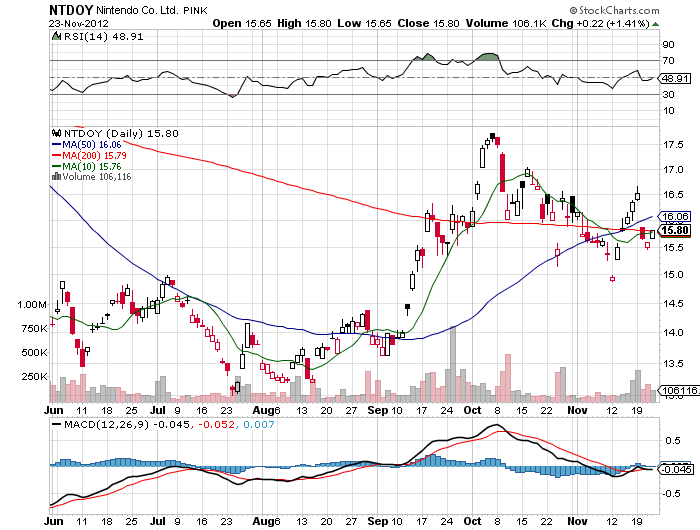Click the MA(10) 15.76 legend text

(92, 167)
